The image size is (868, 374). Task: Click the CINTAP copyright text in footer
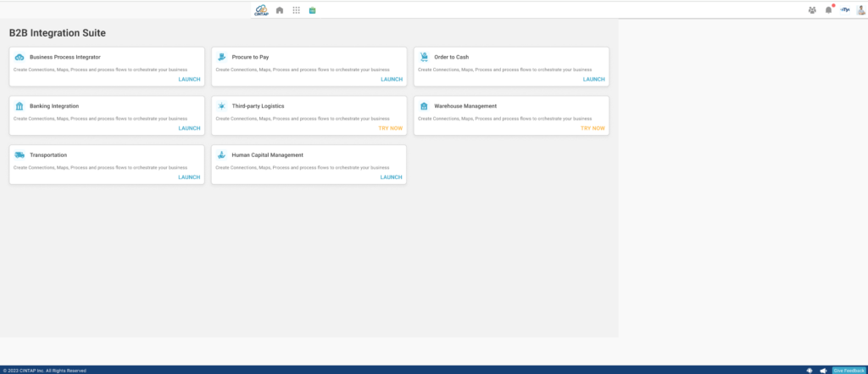tap(44, 370)
